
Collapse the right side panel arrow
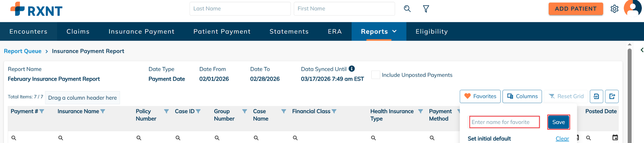pyautogui.click(x=641, y=50)
